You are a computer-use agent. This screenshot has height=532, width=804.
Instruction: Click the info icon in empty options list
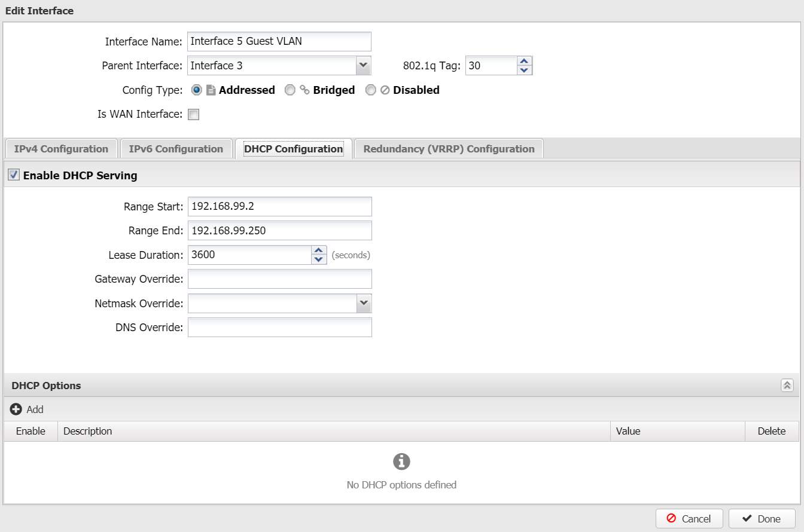[401, 461]
